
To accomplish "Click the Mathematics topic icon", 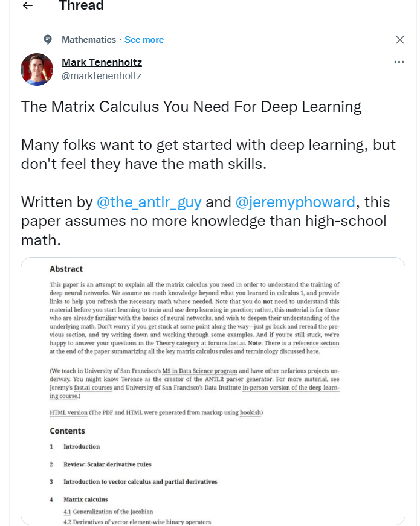I will pyautogui.click(x=48, y=40).
